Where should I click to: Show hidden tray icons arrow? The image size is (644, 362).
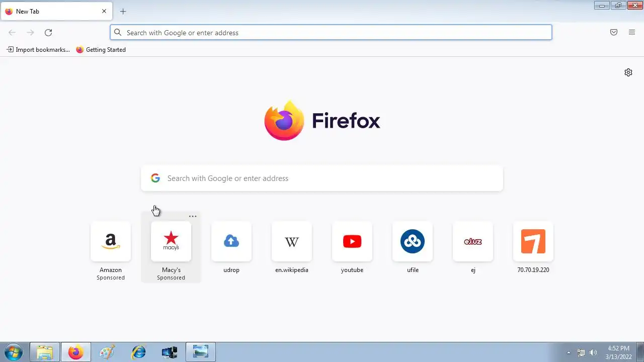569,353
